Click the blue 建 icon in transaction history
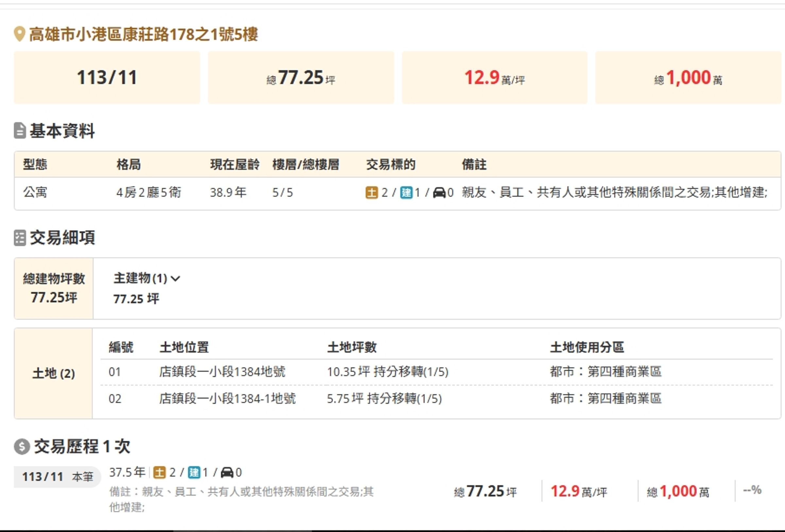 point(194,472)
